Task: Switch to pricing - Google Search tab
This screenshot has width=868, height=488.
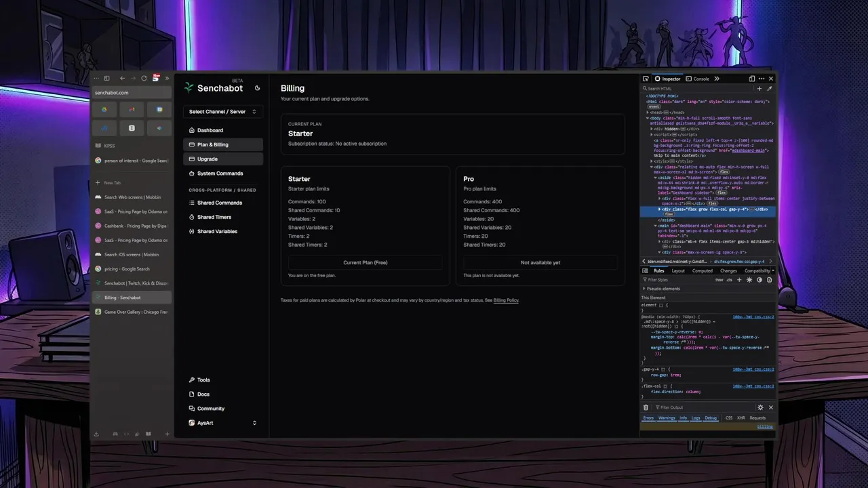Action: pyautogui.click(x=132, y=269)
